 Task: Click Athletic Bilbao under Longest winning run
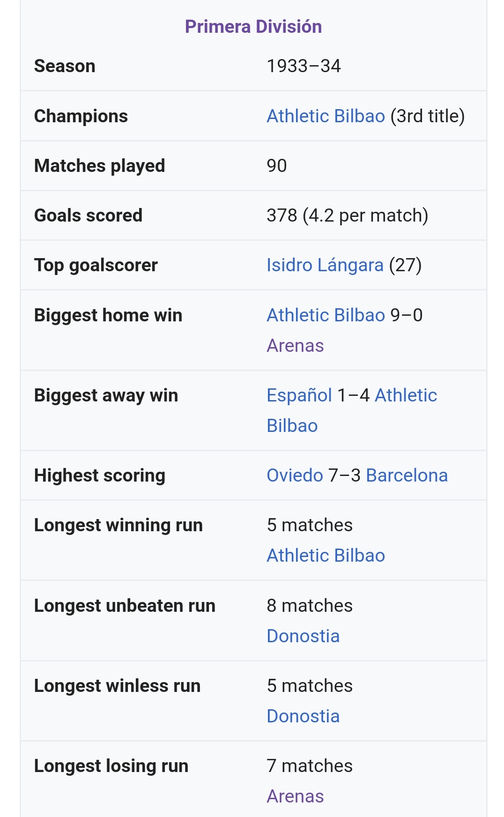(x=326, y=556)
